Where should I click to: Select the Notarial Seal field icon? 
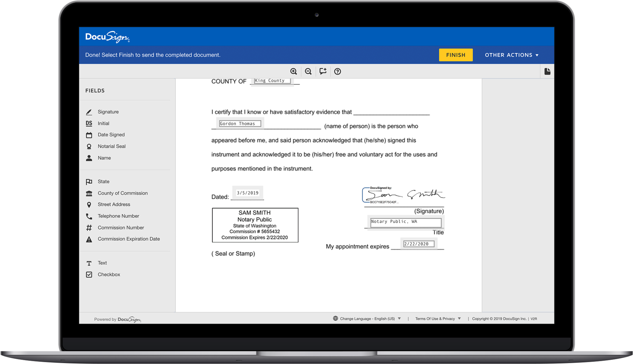pos(89,147)
